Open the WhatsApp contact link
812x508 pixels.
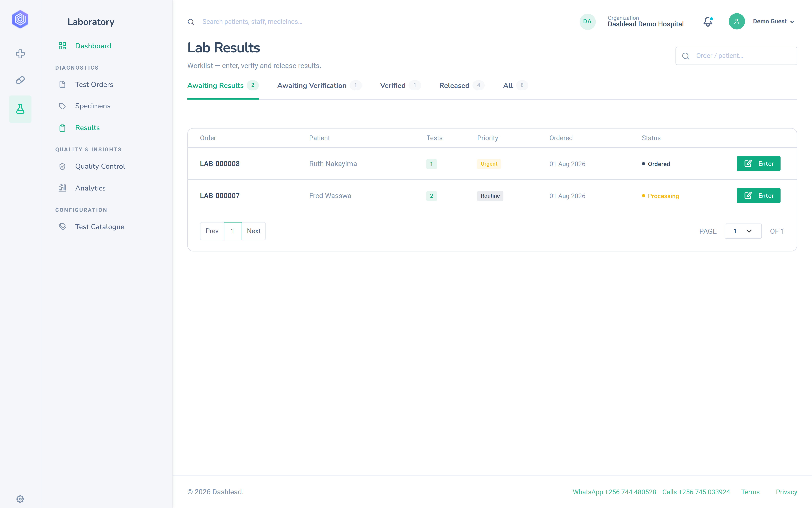pos(614,492)
